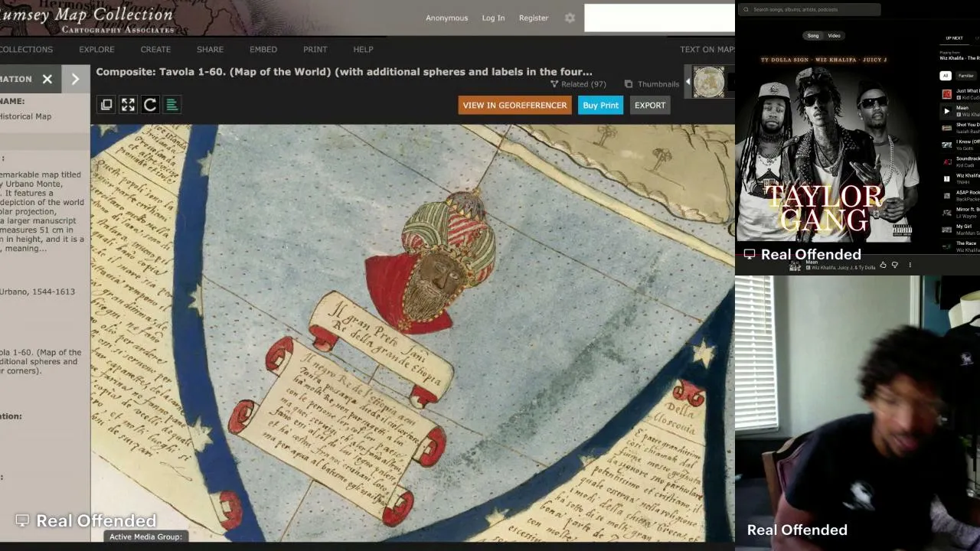980x551 pixels.
Task: Play the A$AP Rocky queue thumbnail
Action: [x=947, y=195]
